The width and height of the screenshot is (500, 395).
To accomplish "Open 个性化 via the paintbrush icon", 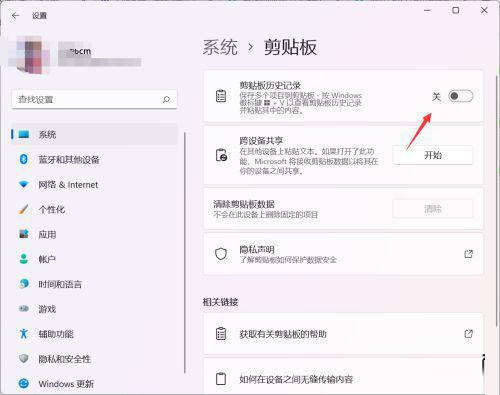I will pyautogui.click(x=23, y=209).
